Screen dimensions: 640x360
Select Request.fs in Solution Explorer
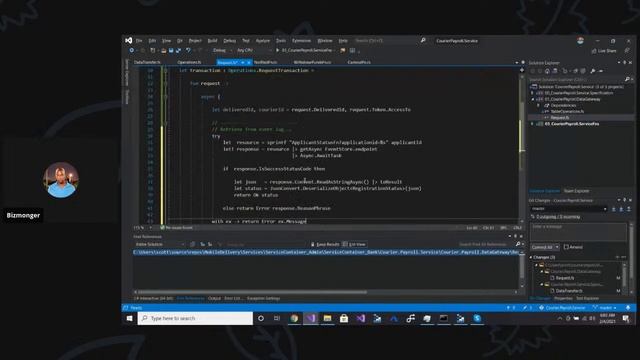(559, 118)
